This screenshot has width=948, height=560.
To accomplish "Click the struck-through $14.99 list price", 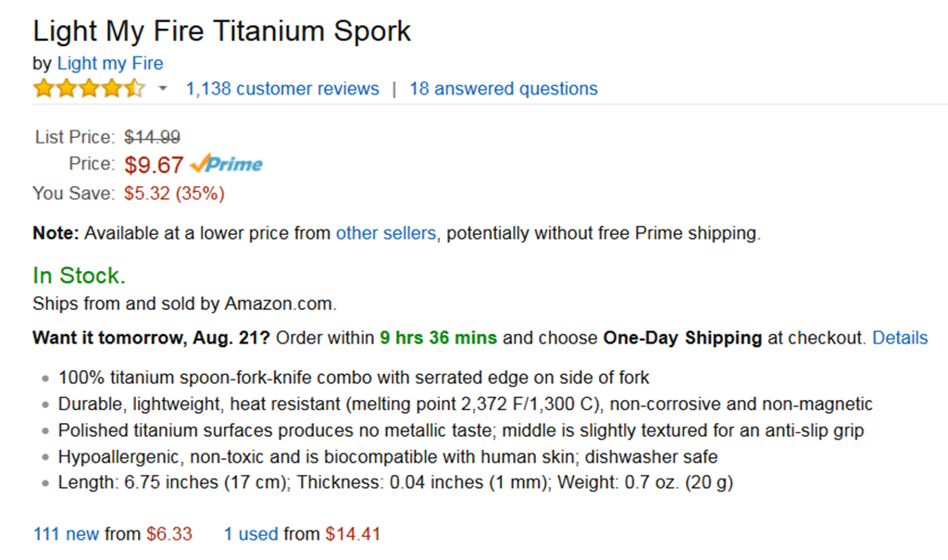I will 153,137.
